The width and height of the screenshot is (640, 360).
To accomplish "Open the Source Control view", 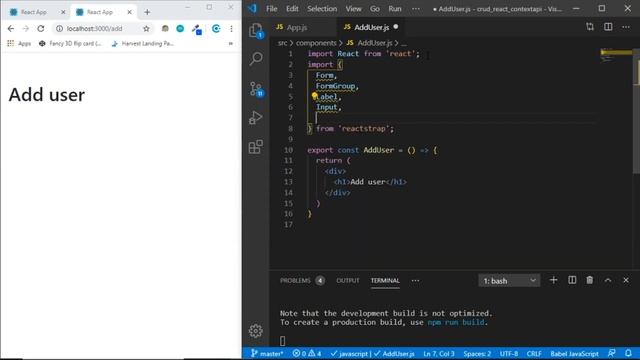I will (x=256, y=89).
